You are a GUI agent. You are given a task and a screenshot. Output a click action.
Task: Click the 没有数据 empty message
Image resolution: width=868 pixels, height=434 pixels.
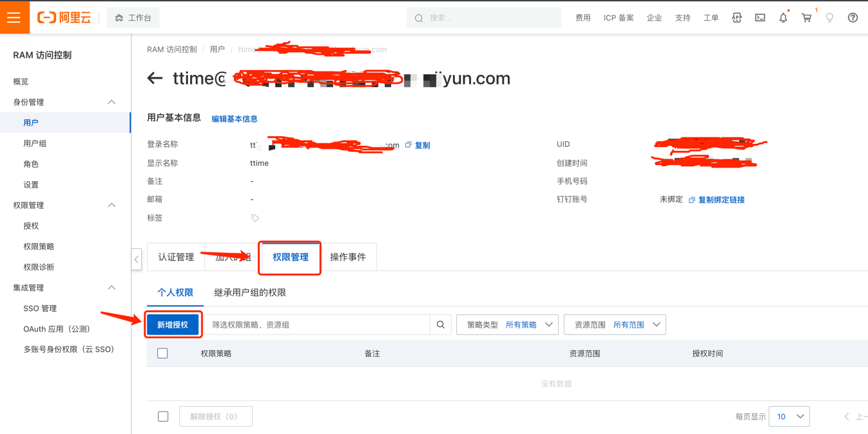pyautogui.click(x=557, y=384)
